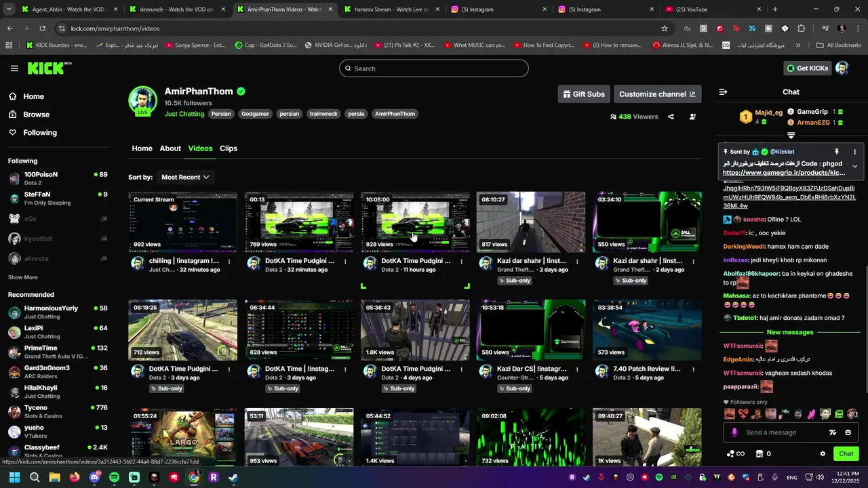Click the browser address bar

[359, 28]
